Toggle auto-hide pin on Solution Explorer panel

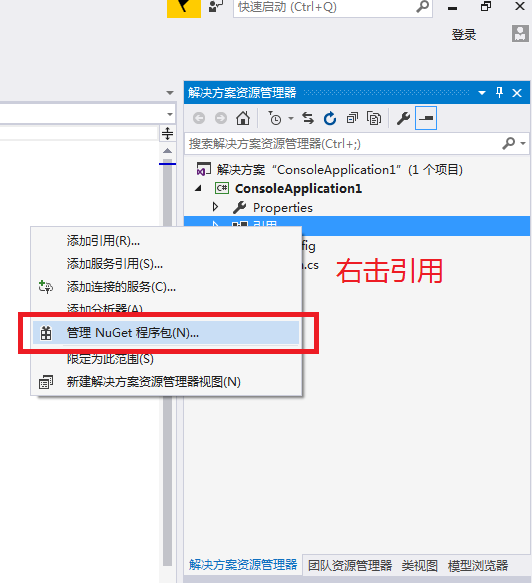(499, 92)
